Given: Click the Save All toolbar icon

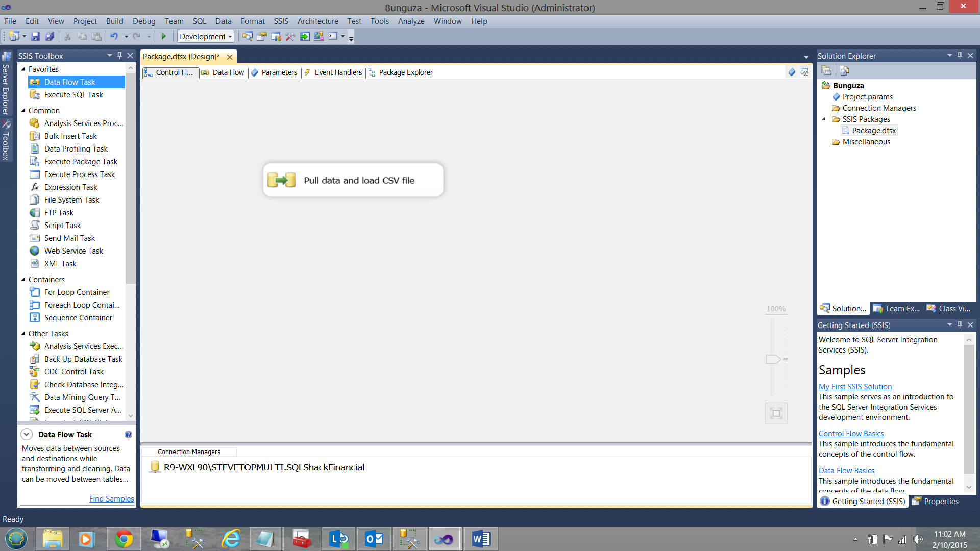Looking at the screenshot, I should click(x=50, y=36).
